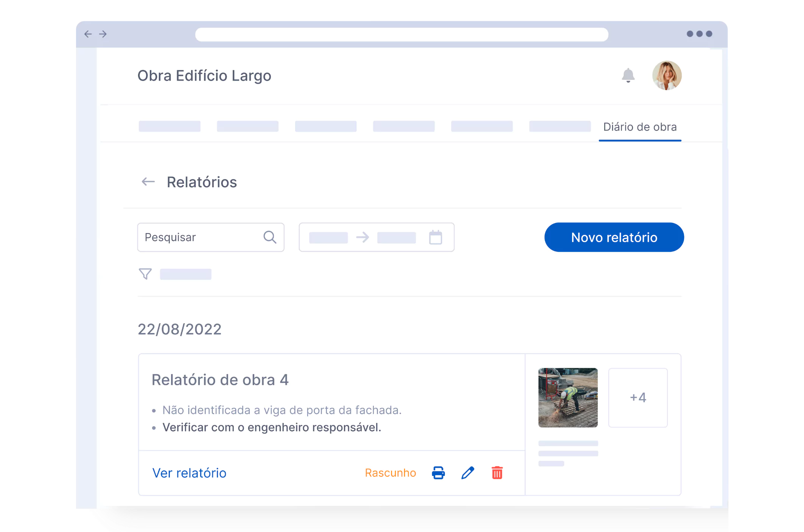The image size is (804, 532).
Task: Click the user profile avatar picture
Action: point(667,75)
